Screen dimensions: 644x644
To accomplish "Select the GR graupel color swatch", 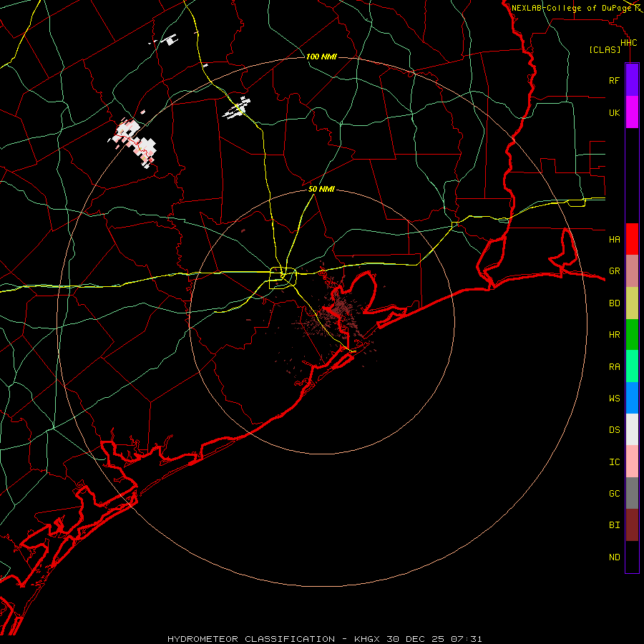I will pos(632,271).
